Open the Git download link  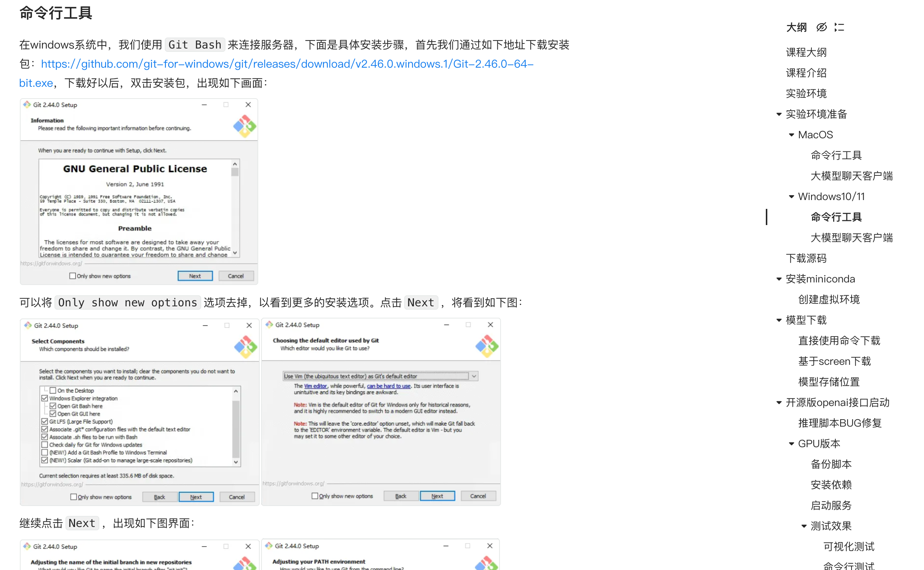point(287,64)
